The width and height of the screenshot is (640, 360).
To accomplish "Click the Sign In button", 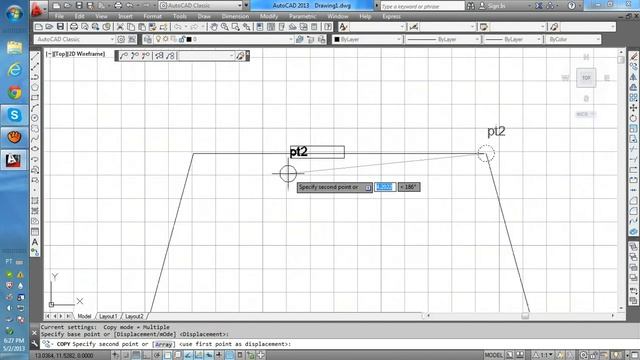I will [x=492, y=6].
